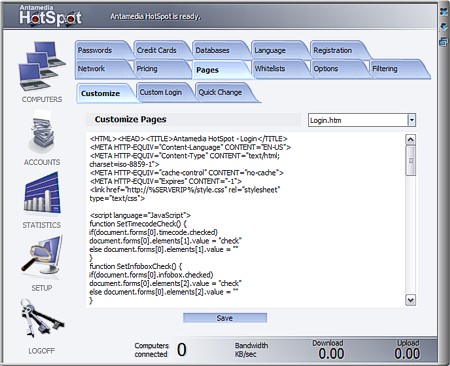Open the Computers section icon
The image size is (450, 366).
pyautogui.click(x=42, y=66)
